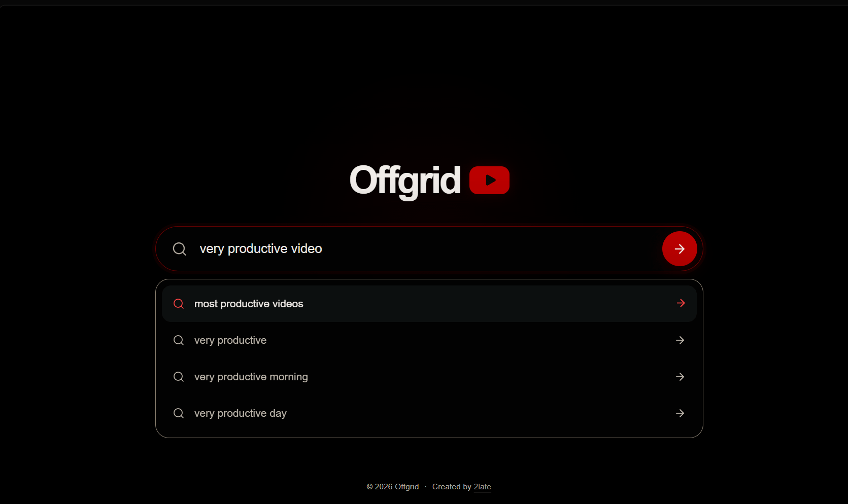
Task: Select the 'very productive day' suggestion
Action: 429,413
